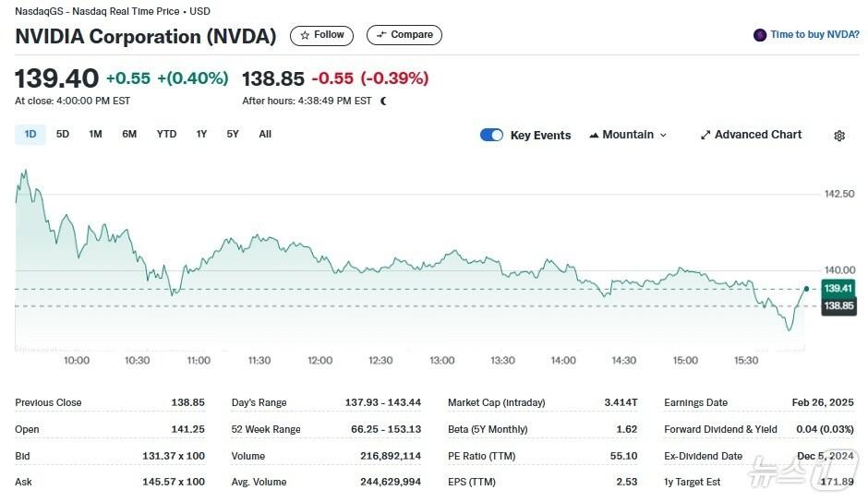868x502 pixels.
Task: Switch to the 5D range tab
Action: point(63,135)
